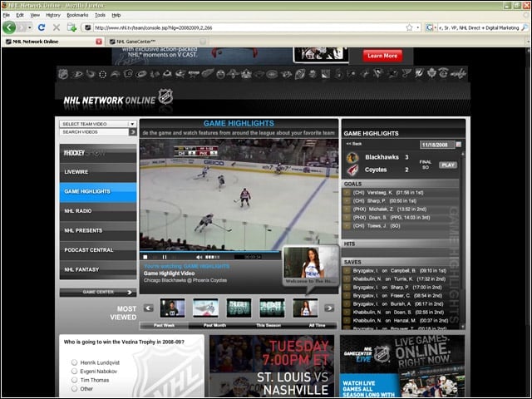Open NHL Fantasy in the sidebar

click(98, 269)
